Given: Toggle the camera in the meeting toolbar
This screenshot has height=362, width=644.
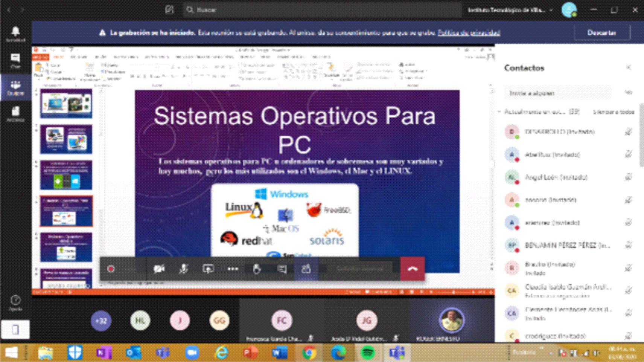Looking at the screenshot, I should pos(159,269).
